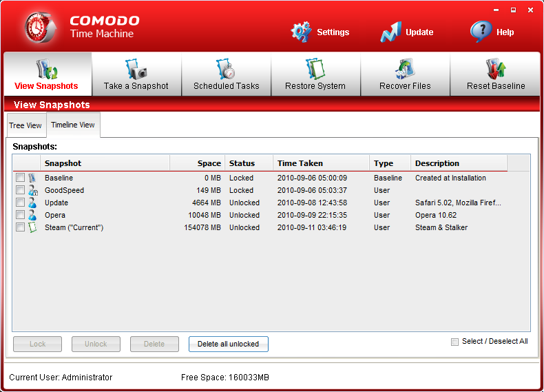Image resolution: width=544 pixels, height=392 pixels.
Task: Sort by the Status column header
Action: point(249,163)
